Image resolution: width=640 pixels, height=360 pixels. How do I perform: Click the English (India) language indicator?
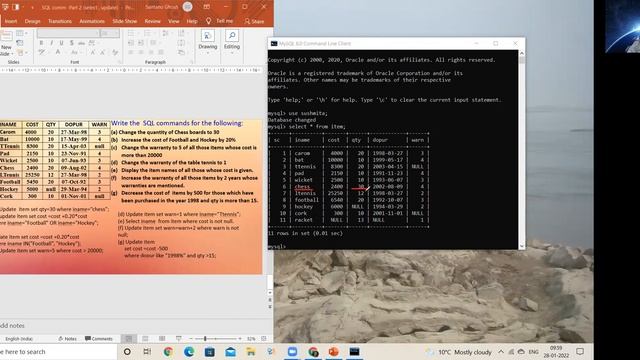[19, 339]
